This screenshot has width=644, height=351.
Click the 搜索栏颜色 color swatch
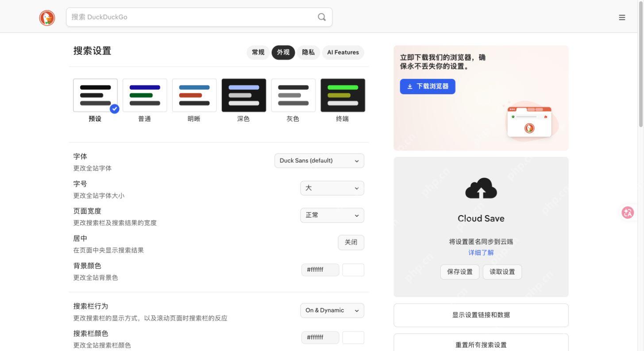353,338
